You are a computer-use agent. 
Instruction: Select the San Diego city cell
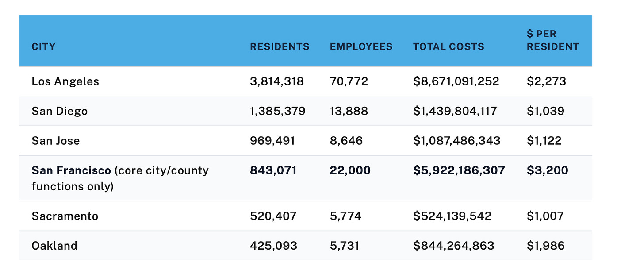click(x=59, y=111)
